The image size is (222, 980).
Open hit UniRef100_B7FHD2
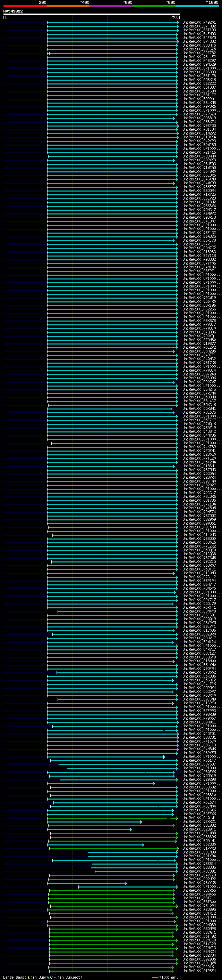[199, 26]
